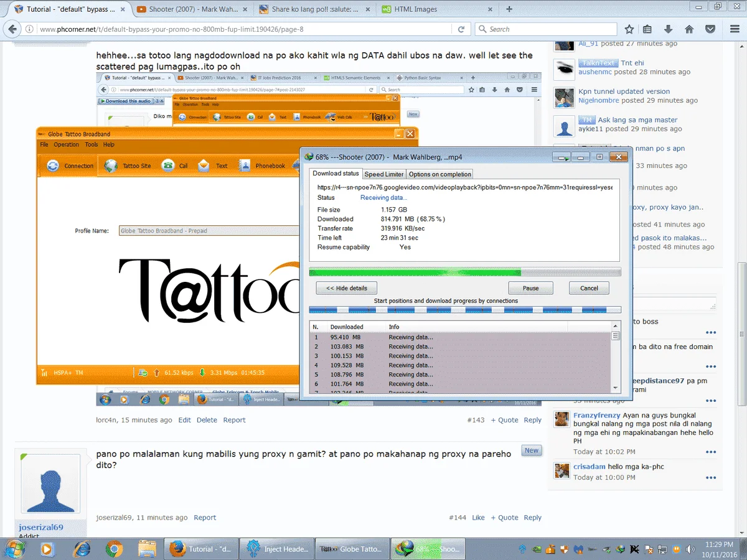
Task: Click Reply on post #143
Action: click(532, 420)
